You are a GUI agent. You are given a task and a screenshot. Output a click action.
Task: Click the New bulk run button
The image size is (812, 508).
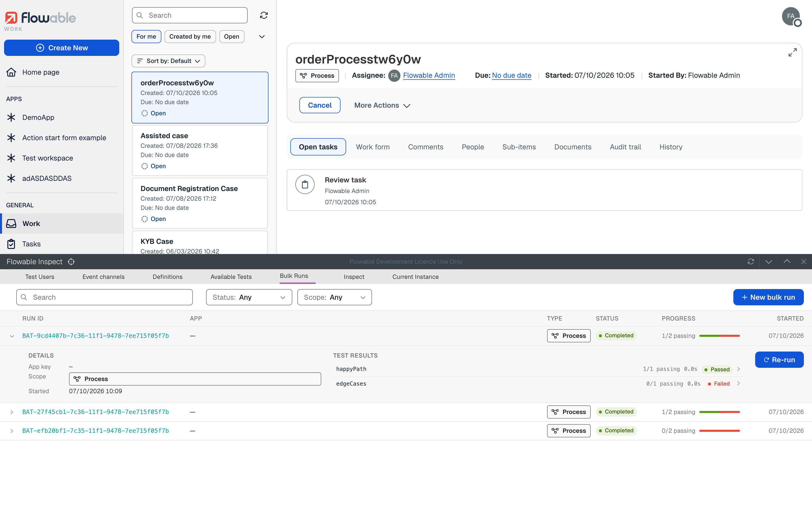[768, 297]
